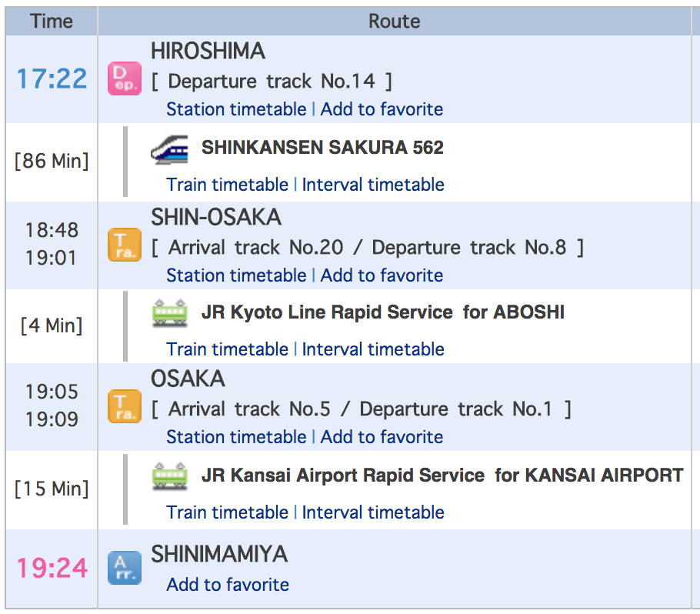Open Hiroshima Station timetable link
The height and width of the screenshot is (614, 700).
click(236, 109)
